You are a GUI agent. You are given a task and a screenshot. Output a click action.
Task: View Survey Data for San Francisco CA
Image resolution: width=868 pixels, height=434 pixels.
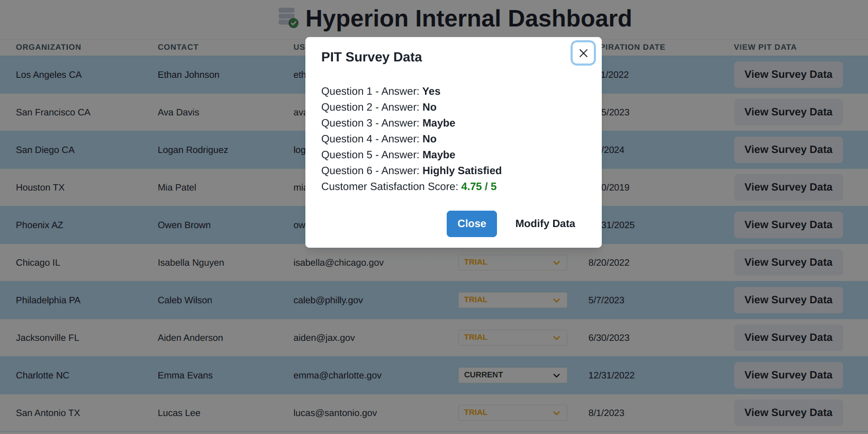[x=788, y=112]
